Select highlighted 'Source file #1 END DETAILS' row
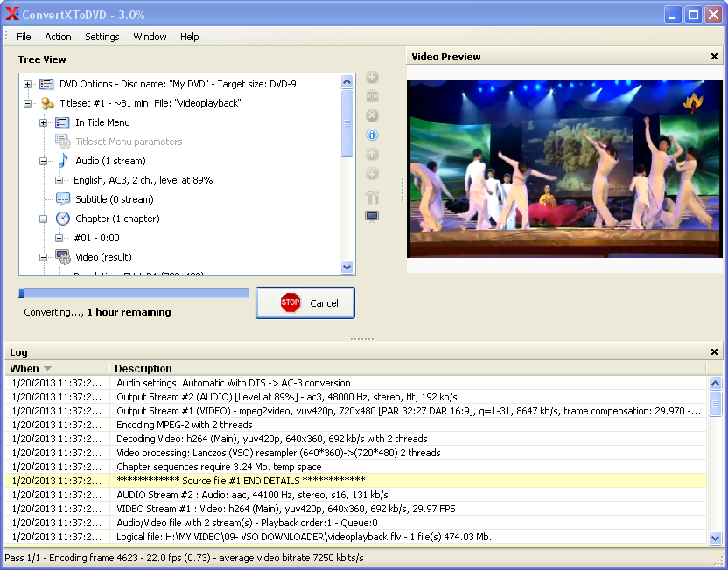This screenshot has height=570, width=728. pos(355,481)
